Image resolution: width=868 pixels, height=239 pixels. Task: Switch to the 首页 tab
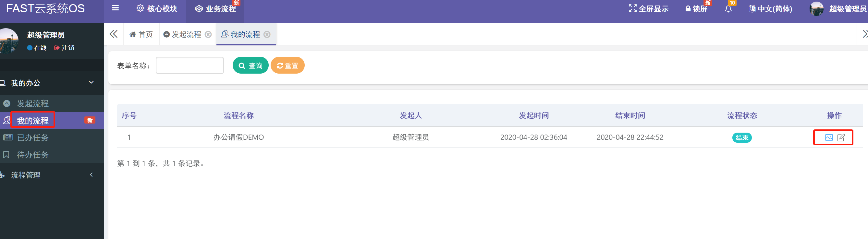click(141, 34)
